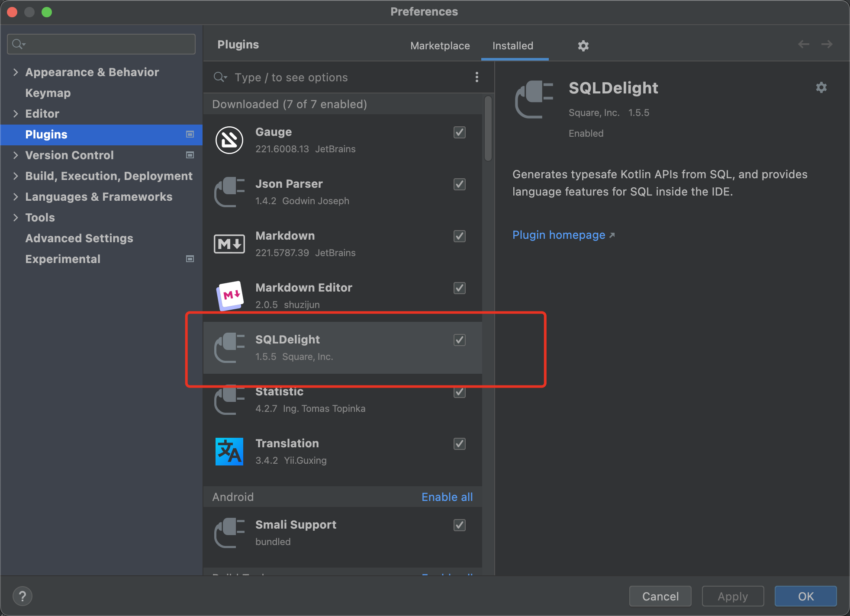
Task: Click the Gauge plugin icon
Action: tap(229, 140)
